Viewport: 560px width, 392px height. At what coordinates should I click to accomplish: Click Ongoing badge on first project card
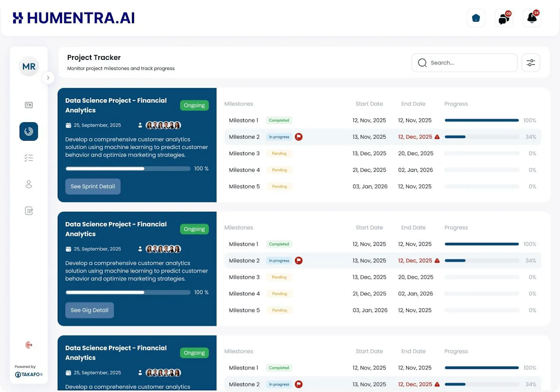click(194, 105)
